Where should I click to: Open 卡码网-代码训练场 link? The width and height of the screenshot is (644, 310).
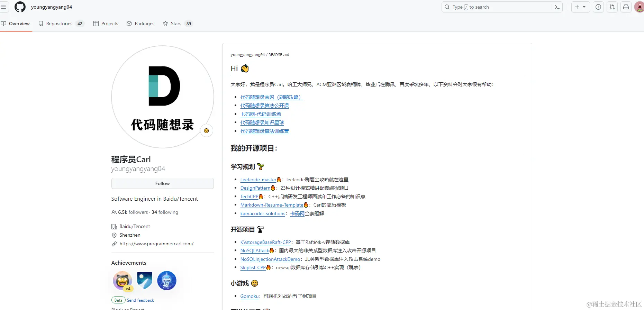tap(261, 114)
